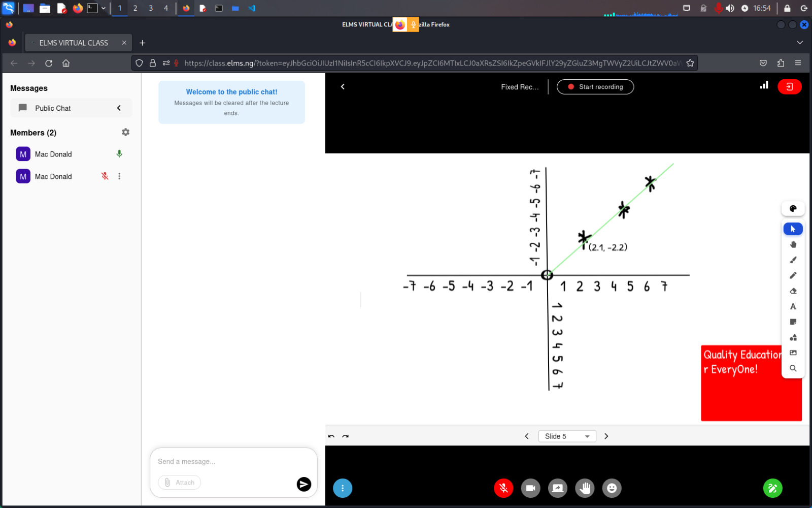Open options for second Mac Donald member
The width and height of the screenshot is (812, 508).
point(120,176)
